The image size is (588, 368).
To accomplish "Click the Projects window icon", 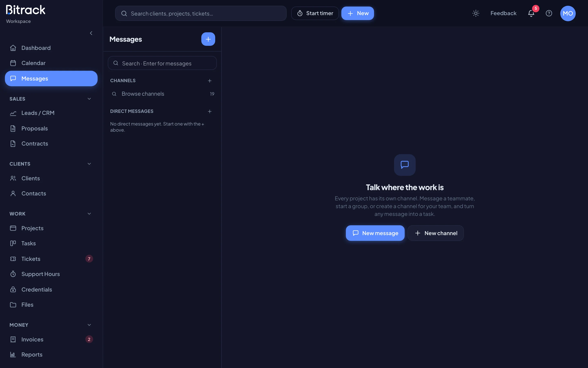I will [13, 228].
